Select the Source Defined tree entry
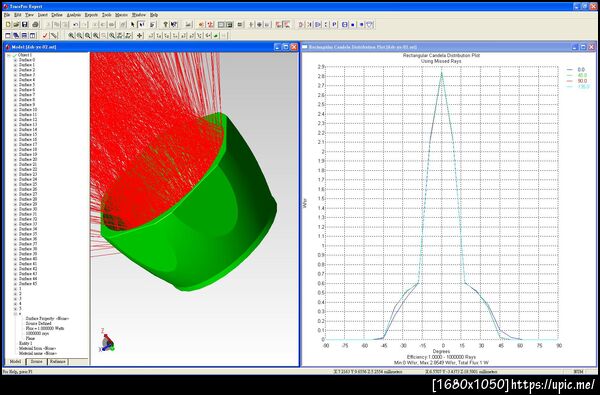Image resolution: width=600 pixels, height=395 pixels. coord(38,324)
